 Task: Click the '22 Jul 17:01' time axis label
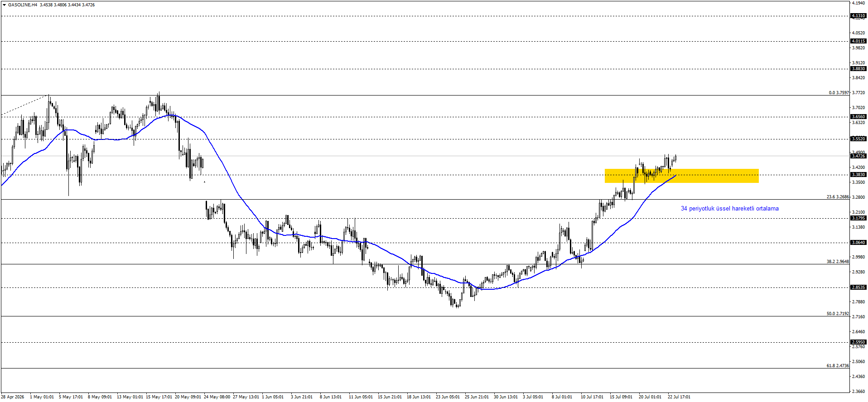679,397
